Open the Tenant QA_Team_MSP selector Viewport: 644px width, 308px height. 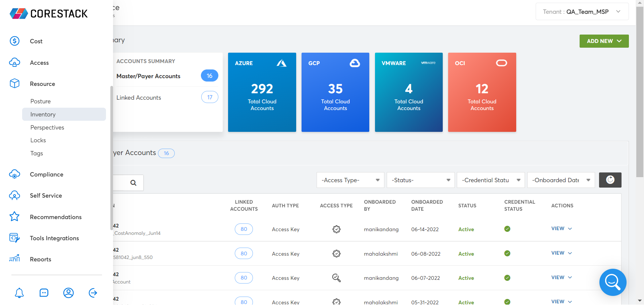[582, 12]
